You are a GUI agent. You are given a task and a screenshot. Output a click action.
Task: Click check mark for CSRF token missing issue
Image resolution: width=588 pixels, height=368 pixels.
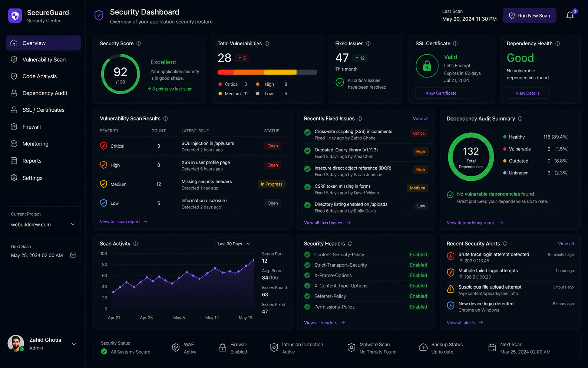click(307, 187)
